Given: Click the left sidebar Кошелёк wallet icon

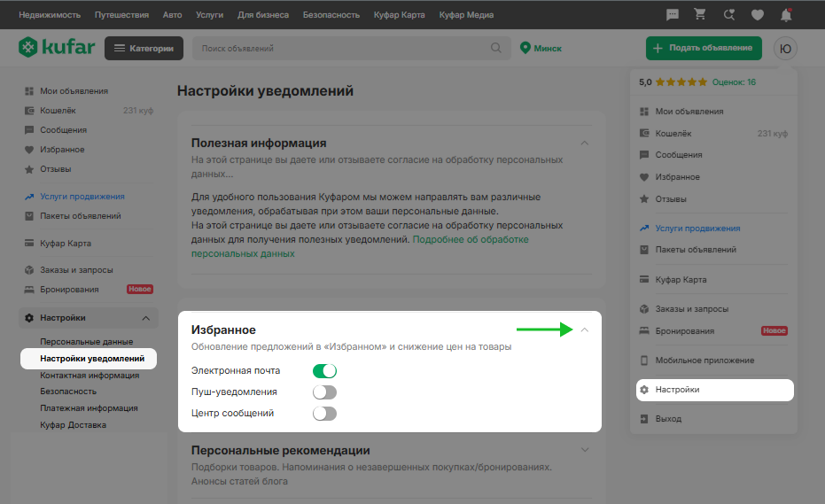Looking at the screenshot, I should (29, 111).
